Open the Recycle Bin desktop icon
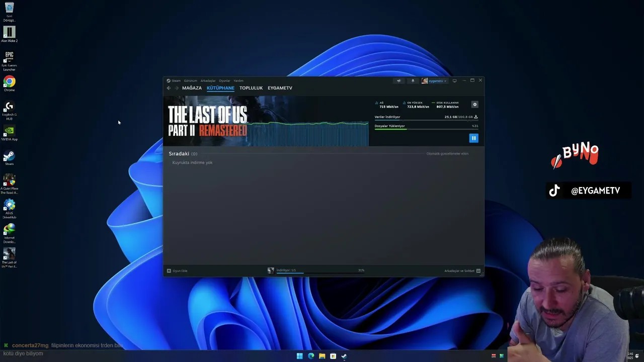 point(9,12)
